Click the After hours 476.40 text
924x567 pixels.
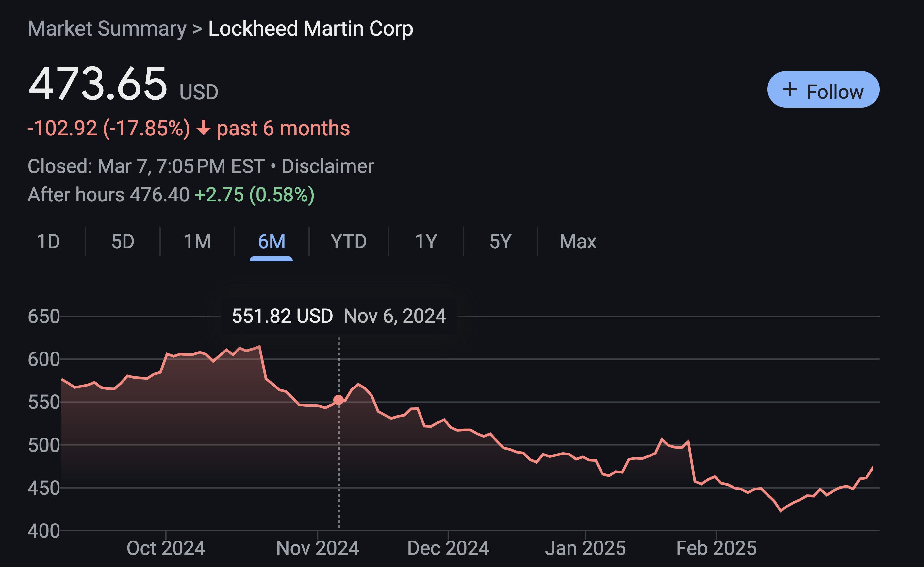click(x=109, y=195)
